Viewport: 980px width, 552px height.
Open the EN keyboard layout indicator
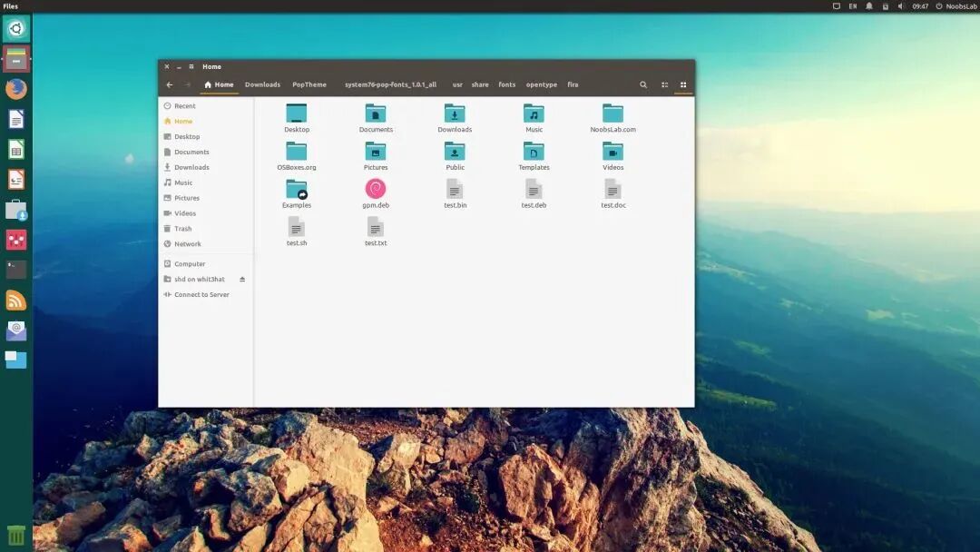click(x=852, y=6)
